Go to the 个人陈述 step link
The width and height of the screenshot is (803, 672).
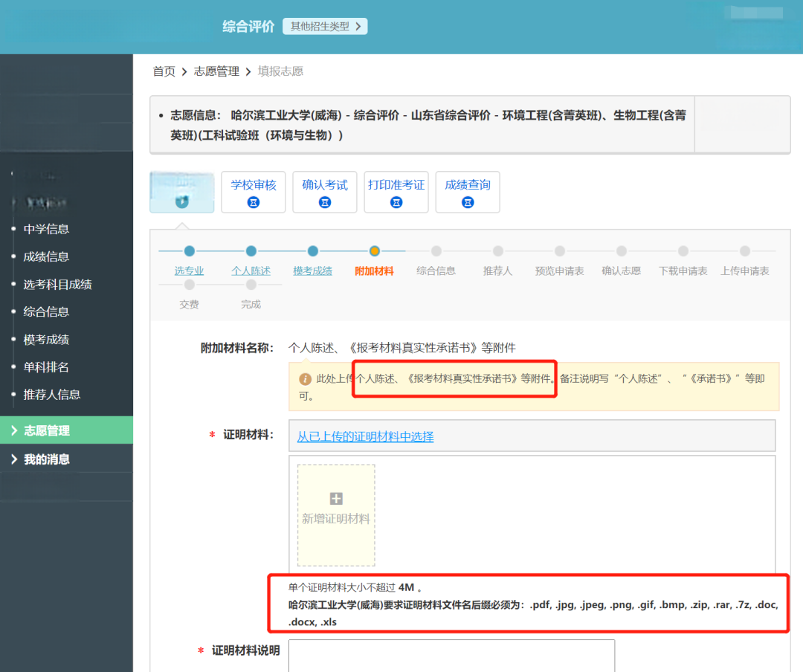pyautogui.click(x=251, y=271)
